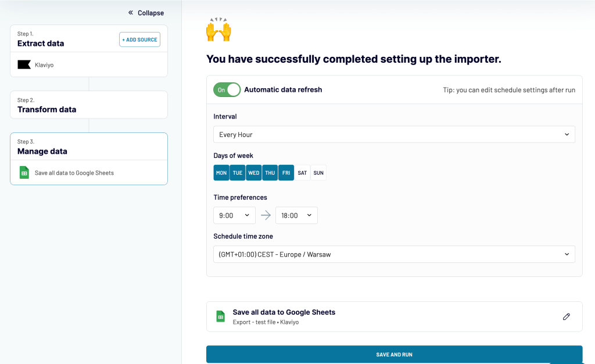
Task: Click the ADD SOURCE button
Action: (x=139, y=39)
